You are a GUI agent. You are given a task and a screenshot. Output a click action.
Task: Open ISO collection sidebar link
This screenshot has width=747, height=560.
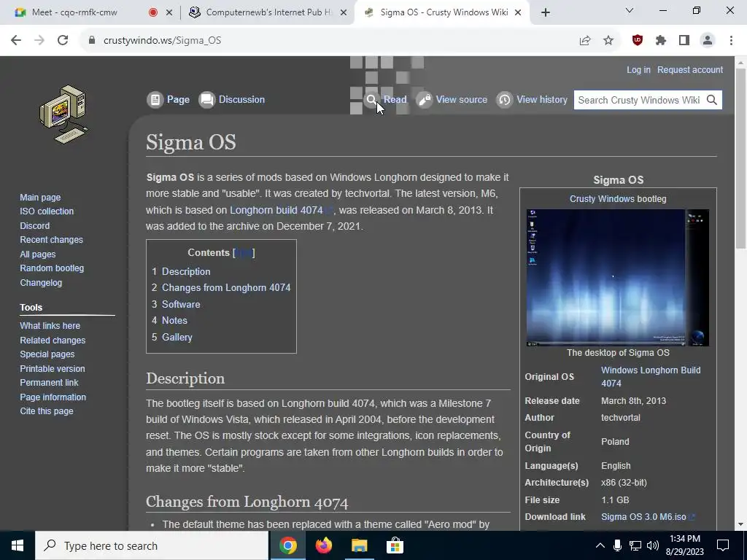[47, 211]
